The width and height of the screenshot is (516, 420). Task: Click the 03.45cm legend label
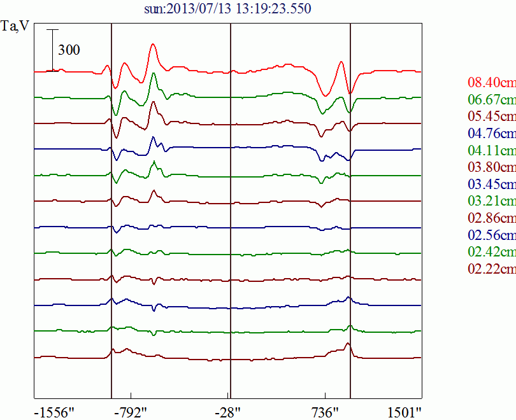(x=492, y=184)
